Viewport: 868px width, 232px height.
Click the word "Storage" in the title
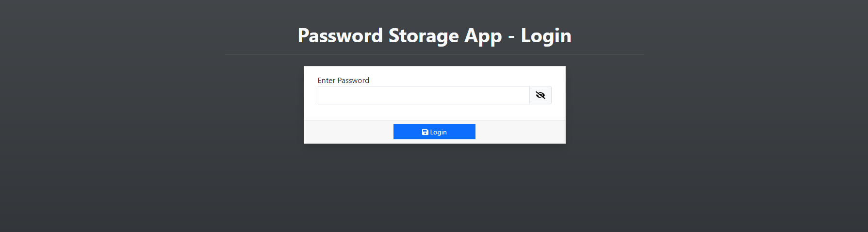[x=424, y=36]
